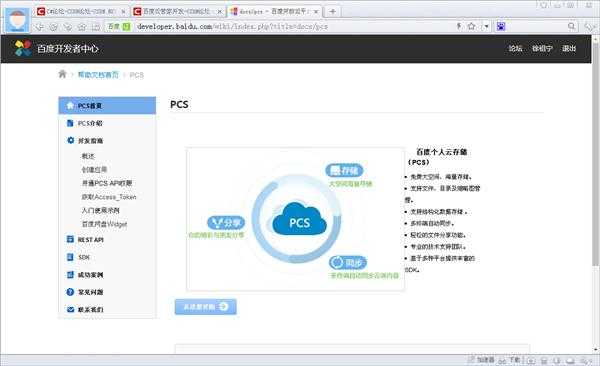Click the blue arrow button below diagram
The width and height of the screenshot is (600, 366).
coord(205,307)
